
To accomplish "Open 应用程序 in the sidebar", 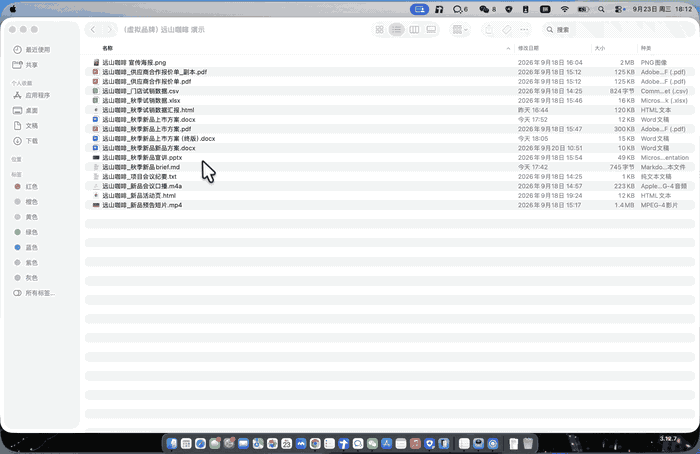I will pos(38,95).
